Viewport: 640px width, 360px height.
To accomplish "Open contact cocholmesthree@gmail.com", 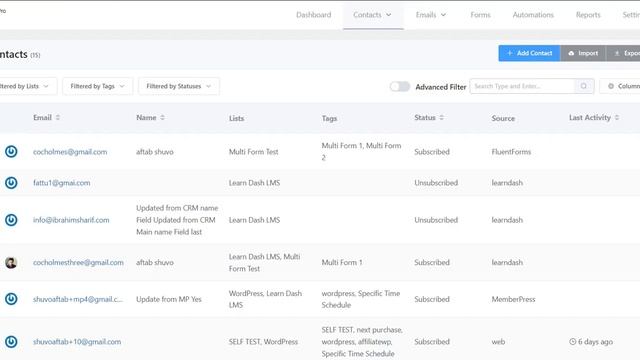I will [x=78, y=262].
